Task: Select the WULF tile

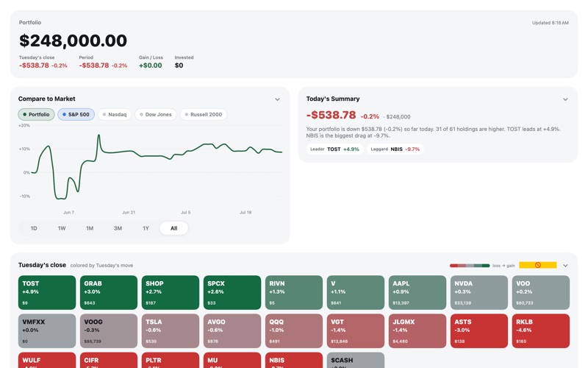Action: pos(47,360)
